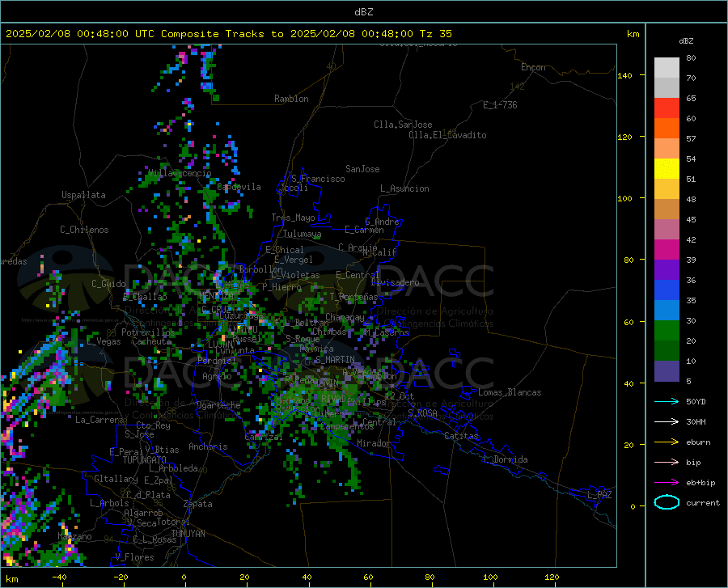
Task: Click the magenta eb+bip arrow legend icon
Action: point(667,483)
